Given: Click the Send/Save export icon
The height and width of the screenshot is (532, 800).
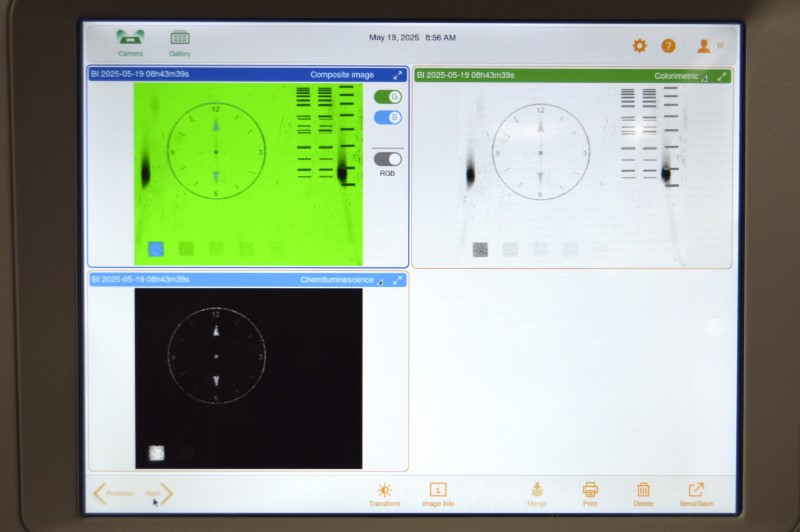Looking at the screenshot, I should coord(696,495).
